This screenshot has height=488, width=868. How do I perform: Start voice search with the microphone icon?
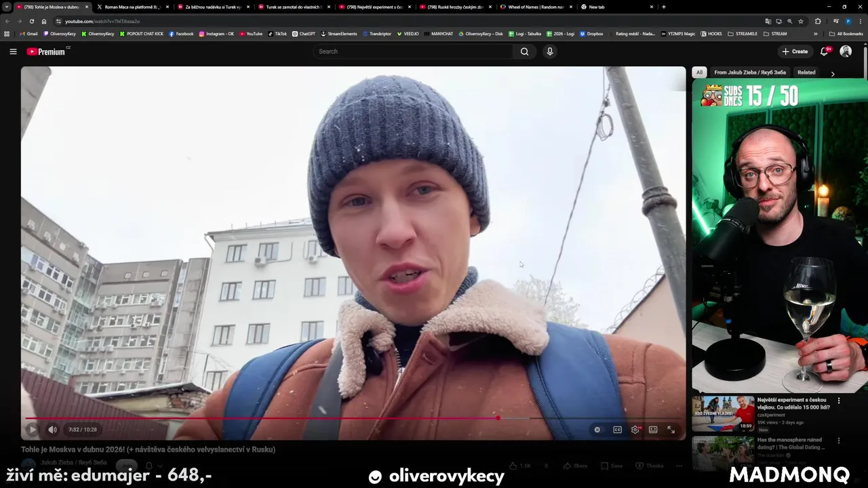tap(550, 52)
